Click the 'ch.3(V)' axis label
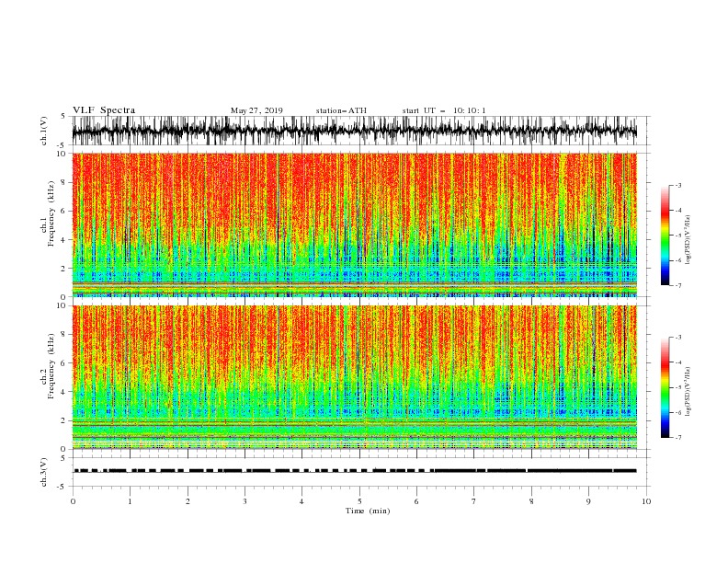This screenshot has width=728, height=563. 44,472
